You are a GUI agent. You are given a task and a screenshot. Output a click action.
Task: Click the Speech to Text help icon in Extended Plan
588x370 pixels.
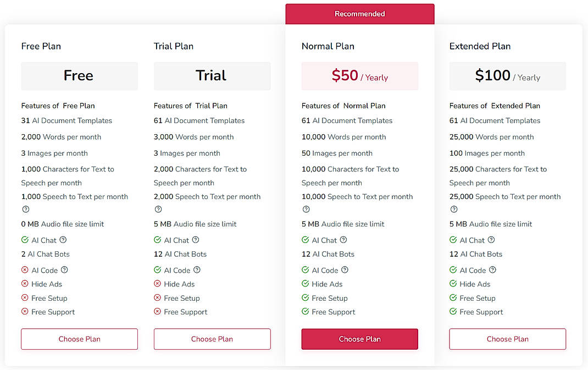(x=453, y=209)
